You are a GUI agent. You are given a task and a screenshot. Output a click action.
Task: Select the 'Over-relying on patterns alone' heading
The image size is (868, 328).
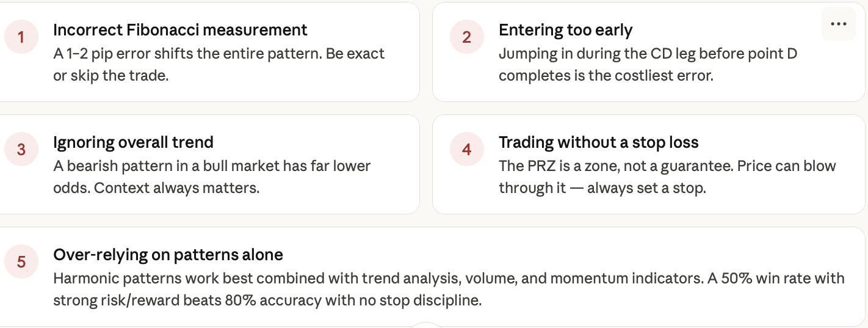pos(168,255)
